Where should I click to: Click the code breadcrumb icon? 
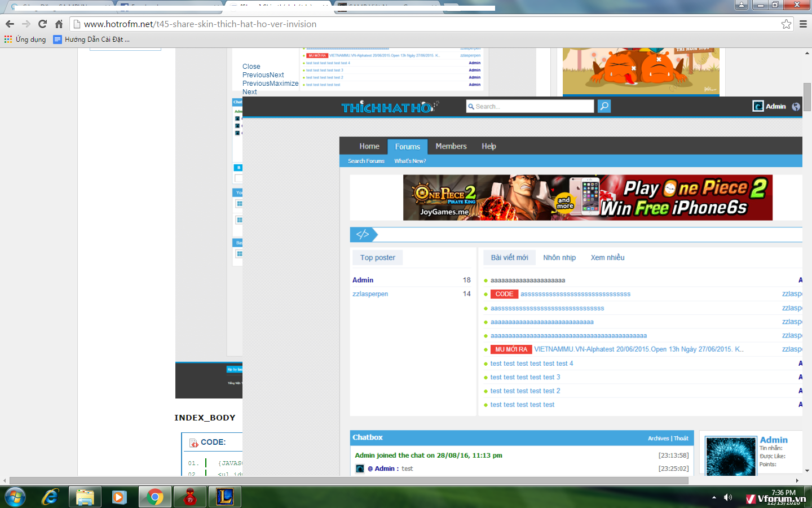click(363, 234)
